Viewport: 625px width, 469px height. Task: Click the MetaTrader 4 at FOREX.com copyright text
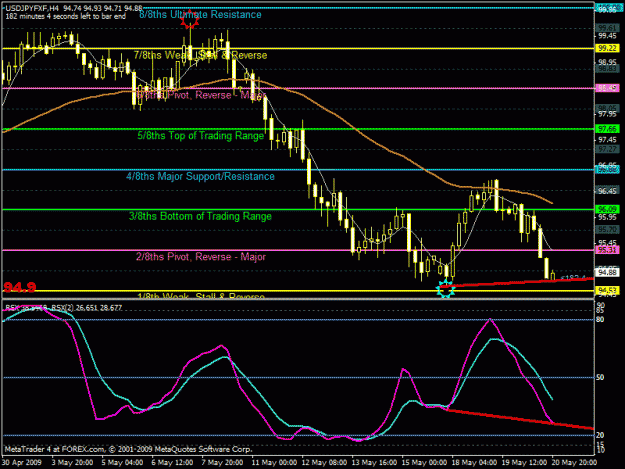[x=128, y=449]
